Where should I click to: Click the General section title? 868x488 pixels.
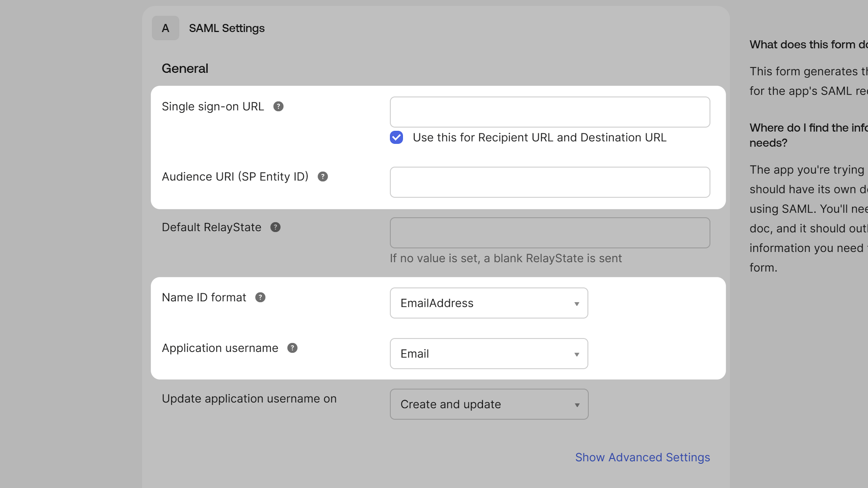185,68
